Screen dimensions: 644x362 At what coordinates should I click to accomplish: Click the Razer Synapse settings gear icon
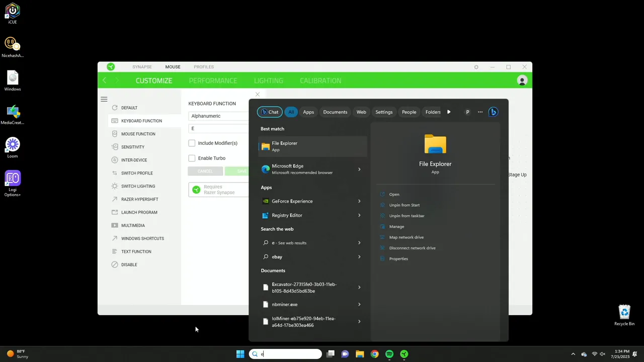[476, 67]
